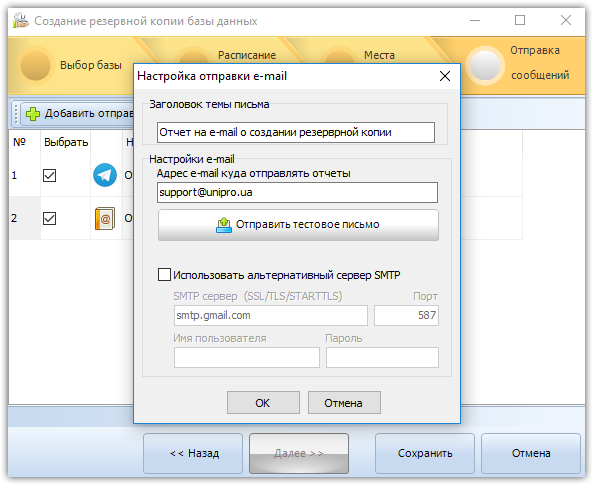Go back with << Назад button
Viewport: 593px width, 485px height.
click(193, 453)
